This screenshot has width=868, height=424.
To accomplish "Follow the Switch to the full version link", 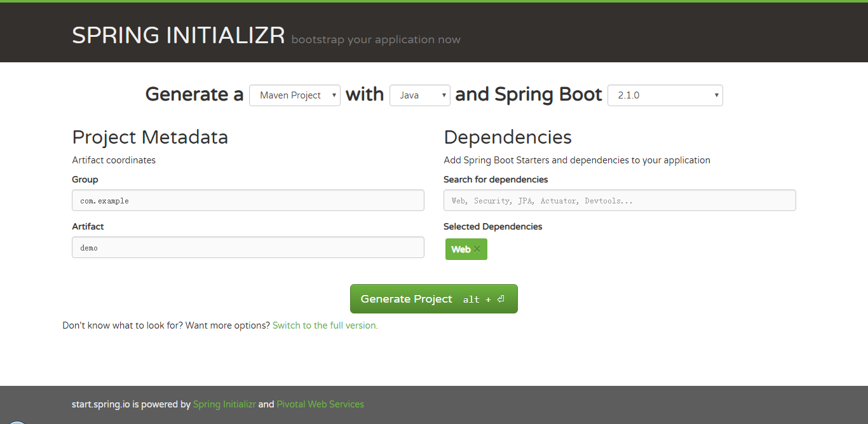I will click(325, 325).
